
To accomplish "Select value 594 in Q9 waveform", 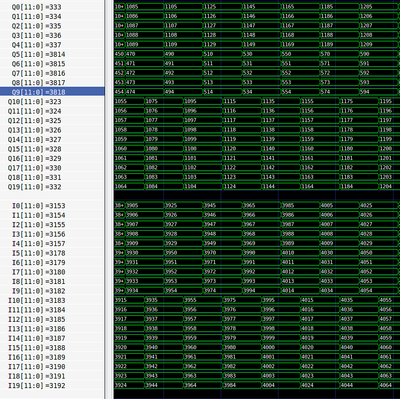I will click(x=380, y=92).
